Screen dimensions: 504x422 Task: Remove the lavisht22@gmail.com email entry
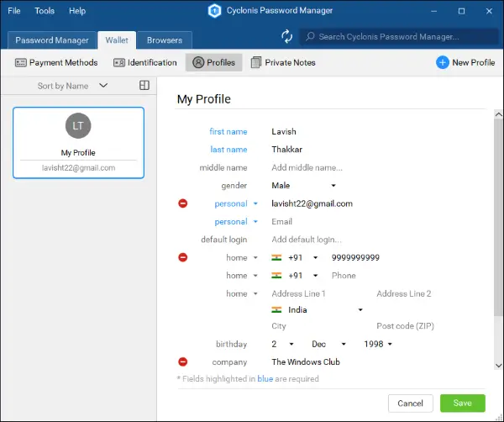point(183,203)
